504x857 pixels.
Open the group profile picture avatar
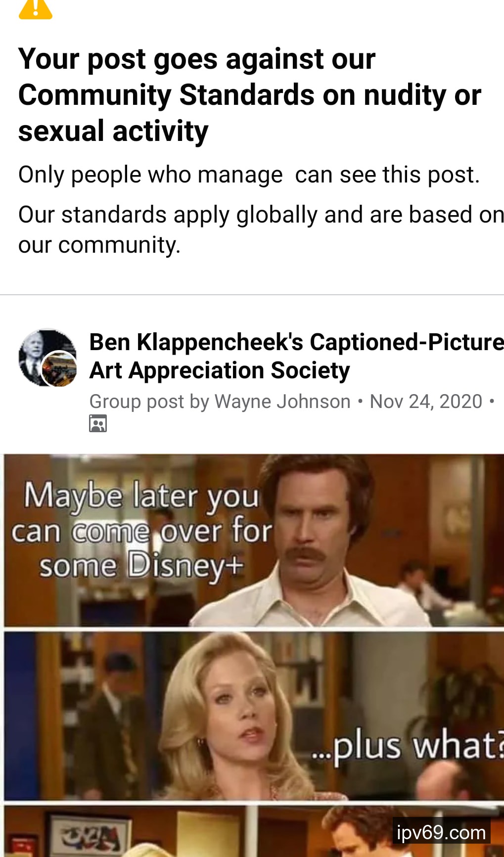(47, 357)
